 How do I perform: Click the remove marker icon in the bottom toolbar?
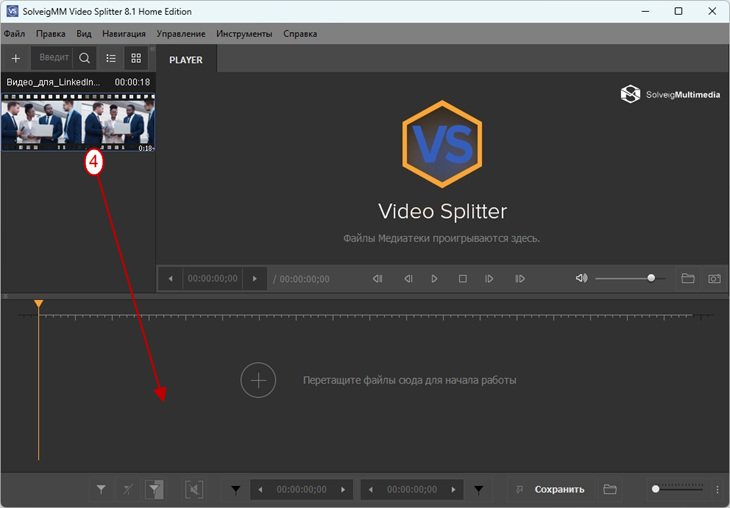pyautogui.click(x=128, y=489)
